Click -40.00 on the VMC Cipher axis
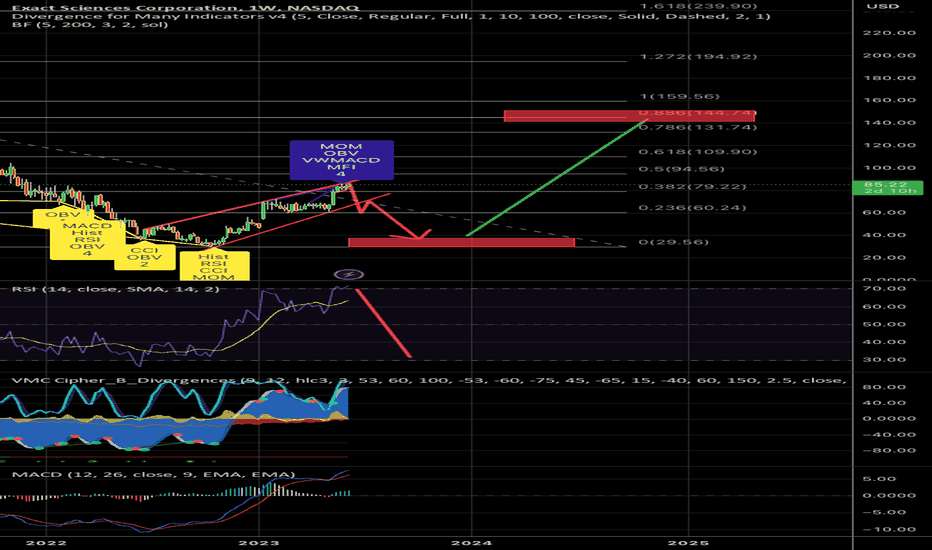The width and height of the screenshot is (932, 550). coord(885,435)
